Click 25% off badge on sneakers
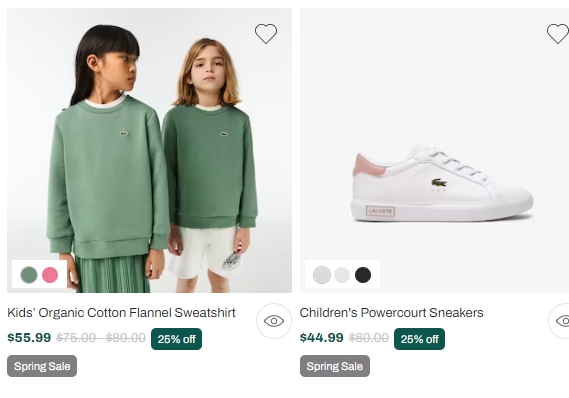The width and height of the screenshot is (569, 398). (x=419, y=339)
